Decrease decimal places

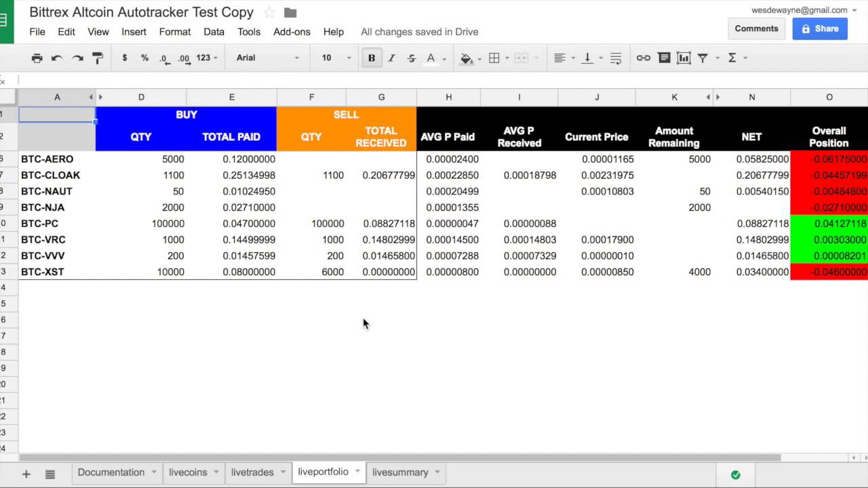pyautogui.click(x=164, y=58)
